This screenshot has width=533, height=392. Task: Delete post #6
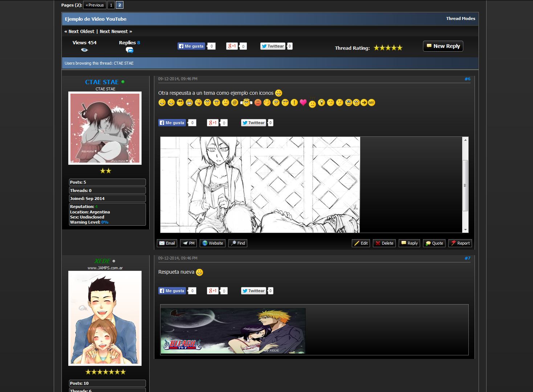click(x=384, y=243)
